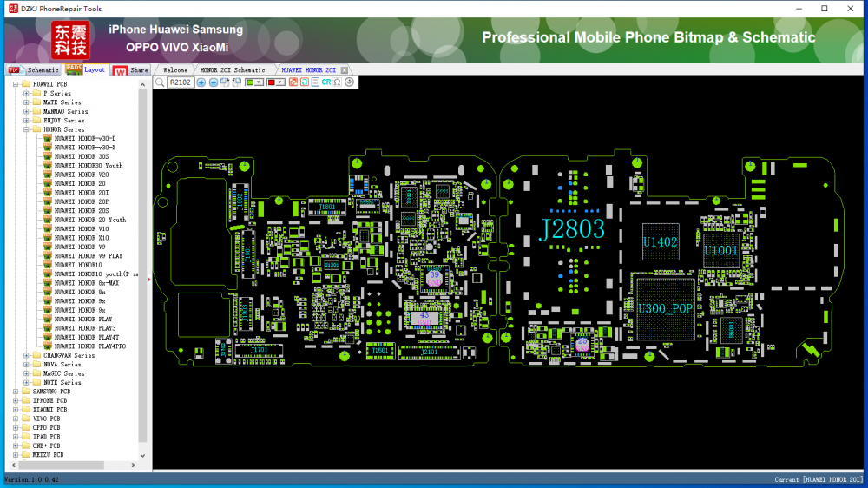Select HUAWEI HONOR-v30-D in tree

tap(85, 138)
